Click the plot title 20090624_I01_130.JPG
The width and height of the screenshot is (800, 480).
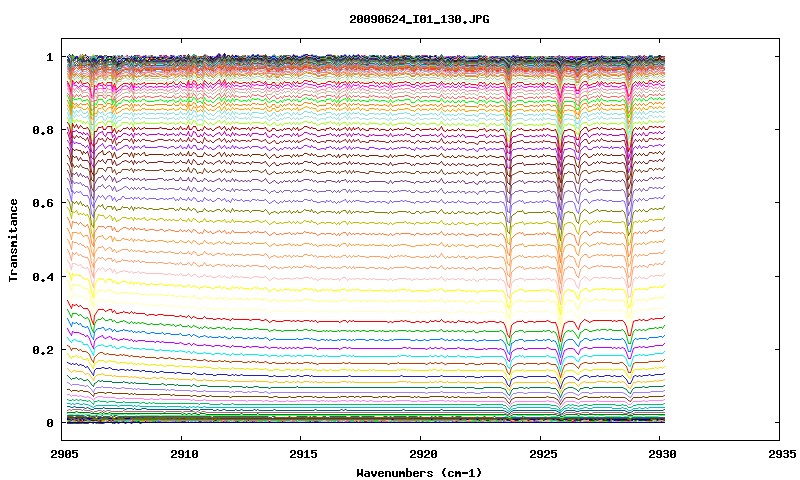click(419, 19)
